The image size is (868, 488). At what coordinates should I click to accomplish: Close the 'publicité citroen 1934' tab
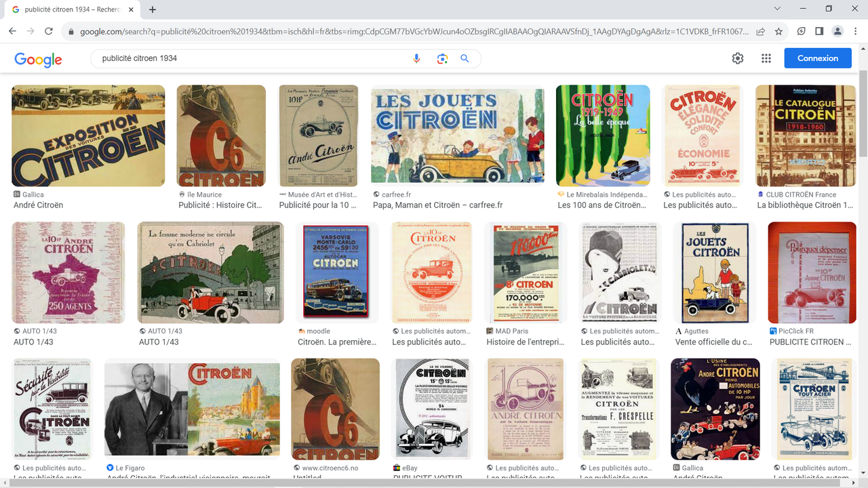tap(132, 9)
